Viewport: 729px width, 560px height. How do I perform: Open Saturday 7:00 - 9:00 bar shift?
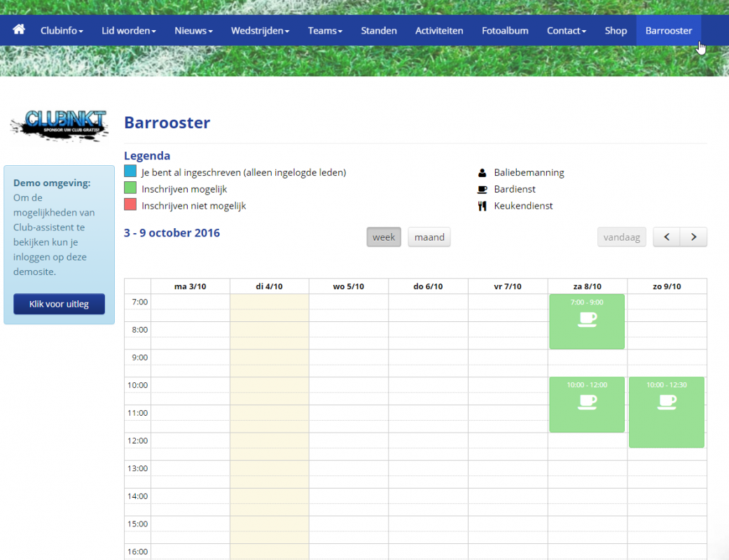tap(587, 321)
